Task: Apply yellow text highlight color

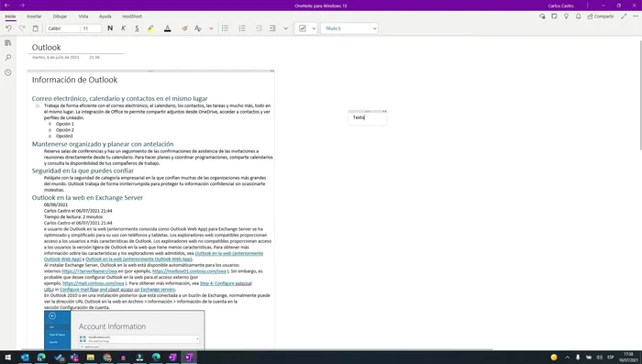Action: point(150,28)
